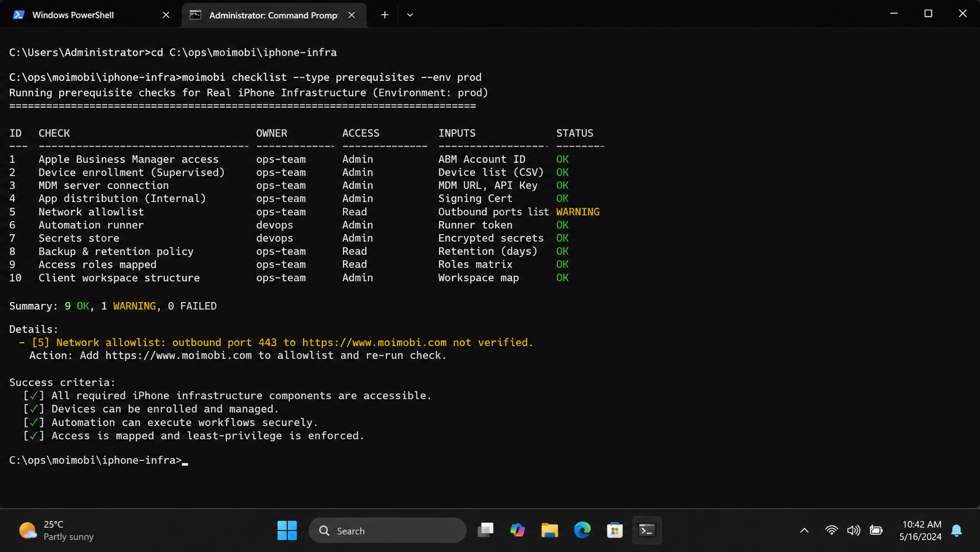The width and height of the screenshot is (980, 552).
Task: Click the STATUS column header
Action: [x=575, y=133]
